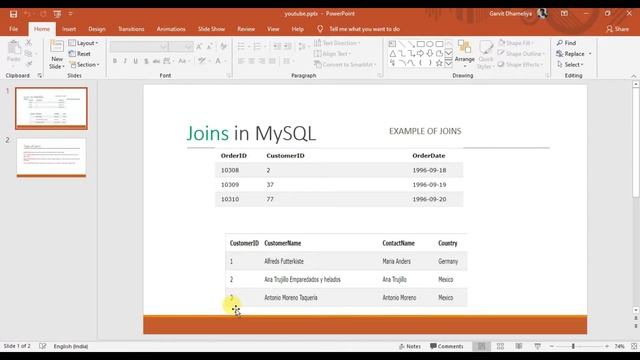Click Convert to SmartArt option
This screenshot has width=640, height=360.
345,64
